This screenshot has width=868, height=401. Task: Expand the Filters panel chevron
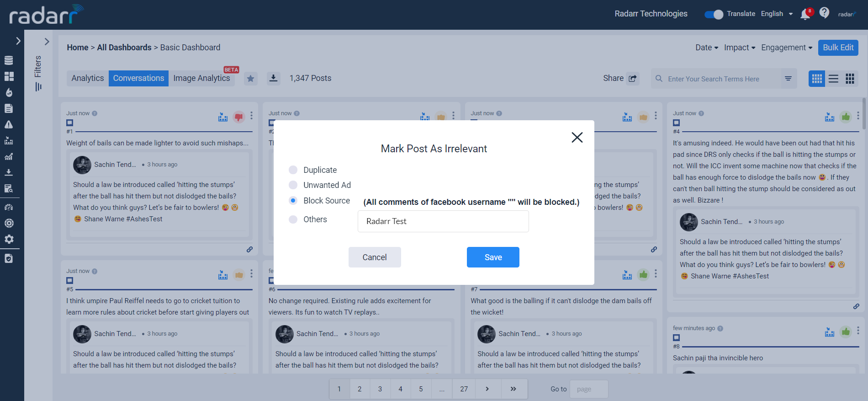tap(47, 42)
